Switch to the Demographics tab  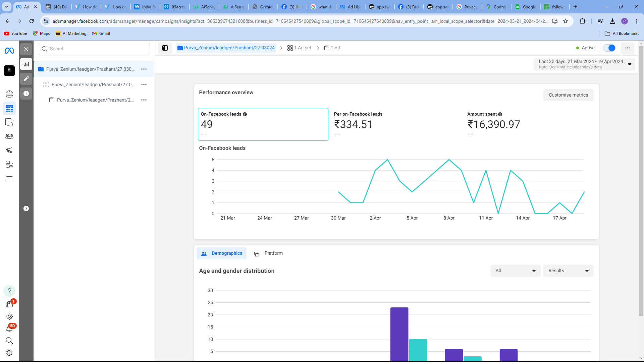coord(221,253)
